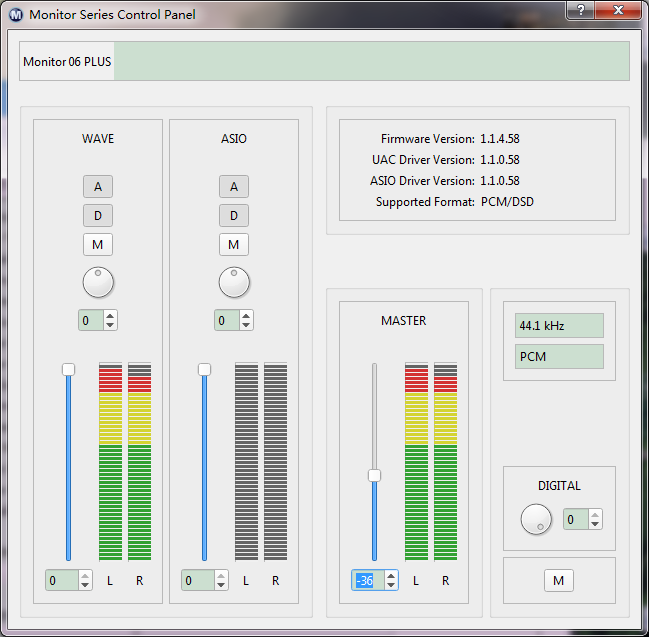
Task: Click the WAVE volume fader handle
Action: tap(68, 370)
